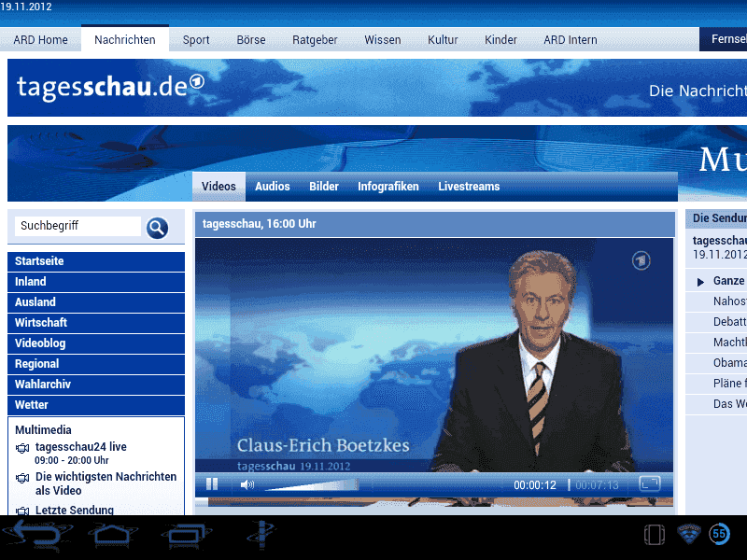Image resolution: width=747 pixels, height=560 pixels.
Task: Show the Infografiken tab
Action: point(388,186)
